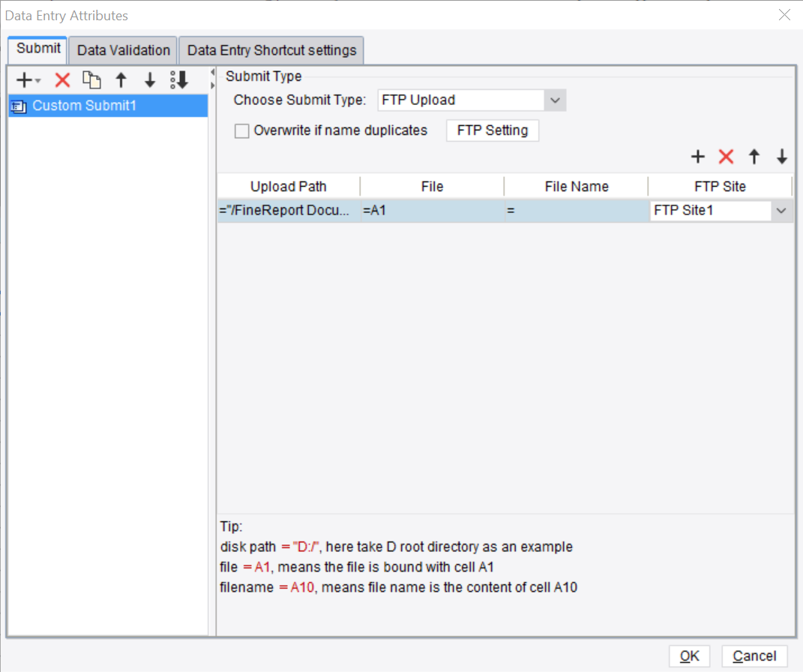Click the File Name cell showing =
803x672 pixels.
tap(576, 211)
